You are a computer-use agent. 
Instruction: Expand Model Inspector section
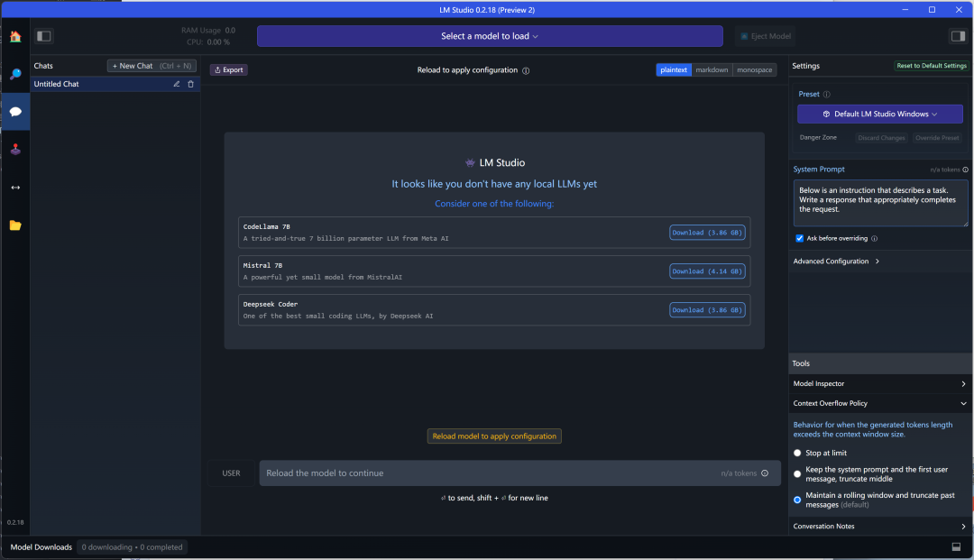[x=879, y=383]
